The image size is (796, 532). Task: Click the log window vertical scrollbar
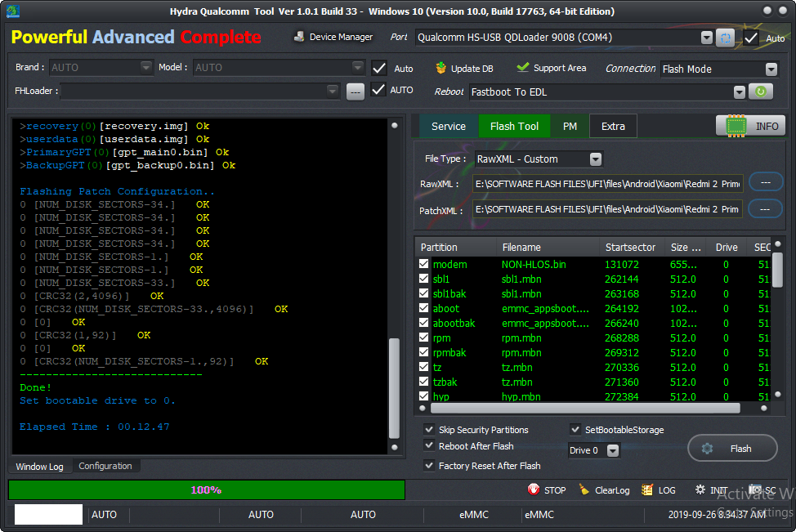point(395,388)
